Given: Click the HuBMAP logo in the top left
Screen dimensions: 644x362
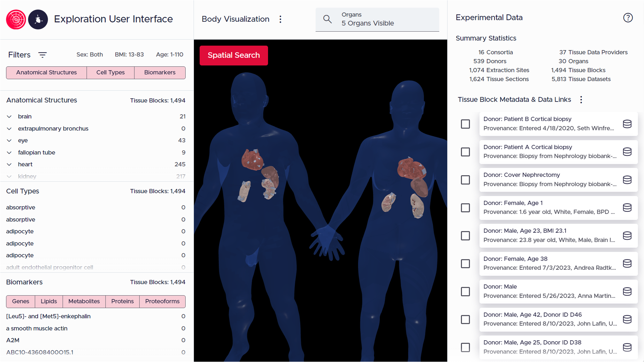Looking at the screenshot, I should tap(16, 19).
